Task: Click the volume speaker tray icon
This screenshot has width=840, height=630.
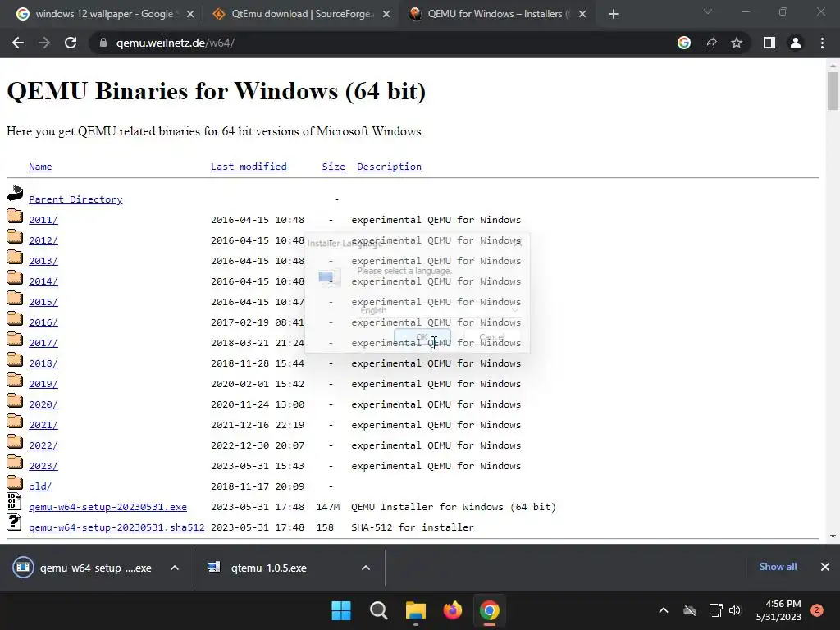Action: click(x=735, y=610)
